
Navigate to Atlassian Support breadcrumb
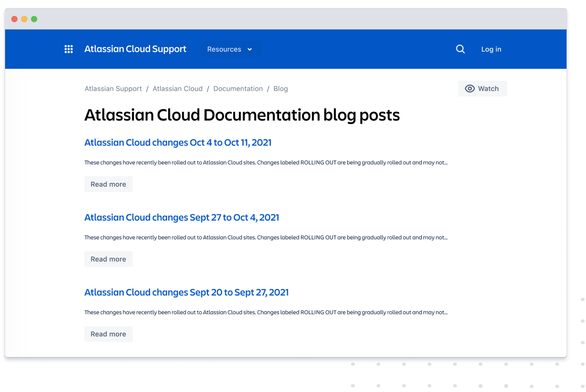[x=113, y=88]
